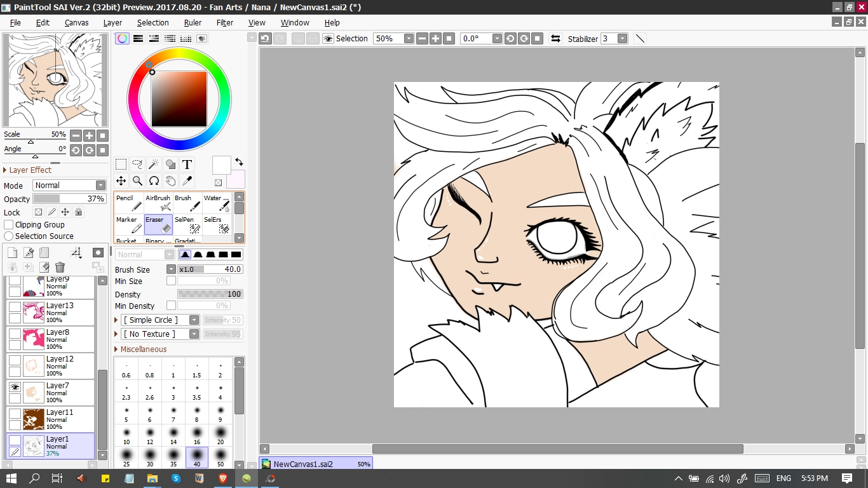Swap foreground and background colors
This screenshot has width=868, height=488.
239,162
